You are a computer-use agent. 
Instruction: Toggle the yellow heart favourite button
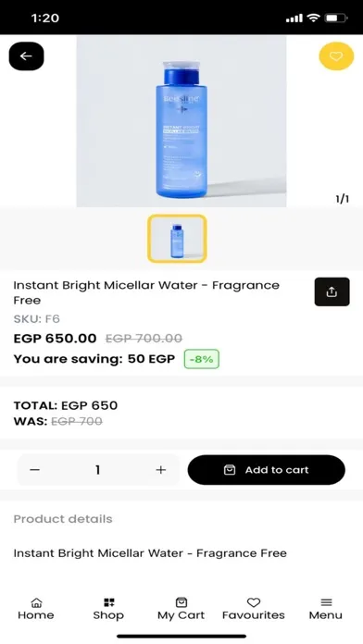[336, 56]
